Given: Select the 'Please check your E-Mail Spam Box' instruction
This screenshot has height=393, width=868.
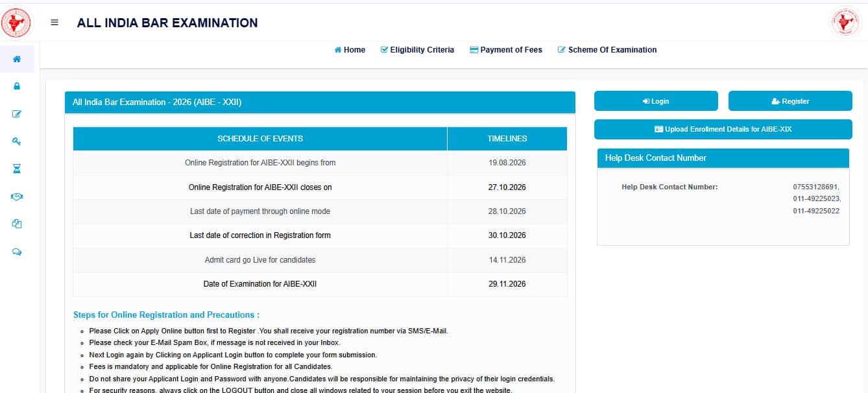Looking at the screenshot, I should tap(215, 343).
